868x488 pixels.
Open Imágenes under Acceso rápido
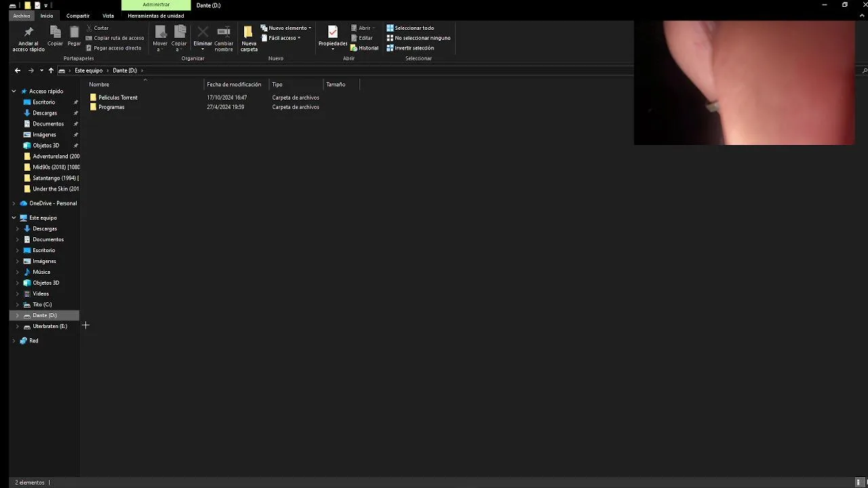[x=44, y=135]
